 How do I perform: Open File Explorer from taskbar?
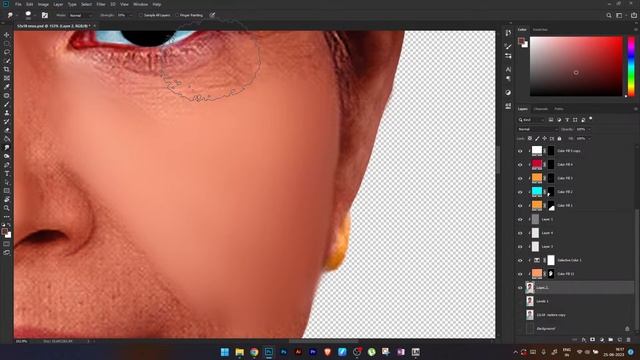coord(240,352)
